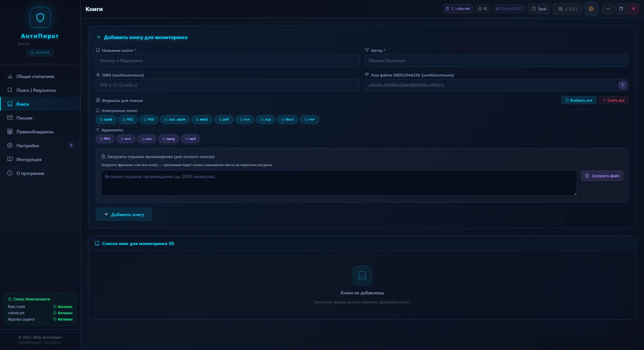Toggle the mp4 audiobook format chip
This screenshot has width=644, height=350.
(x=191, y=139)
